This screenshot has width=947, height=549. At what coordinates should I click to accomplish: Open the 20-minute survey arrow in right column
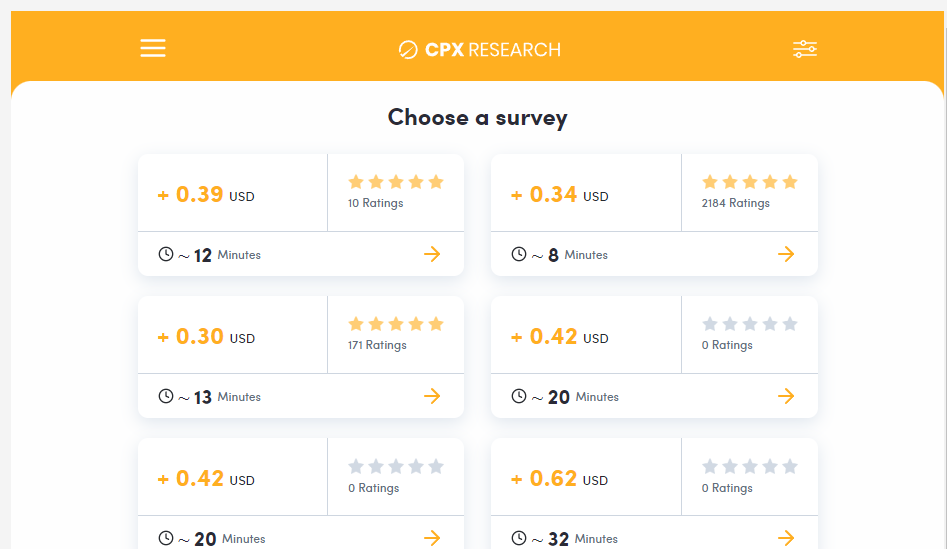tap(786, 396)
